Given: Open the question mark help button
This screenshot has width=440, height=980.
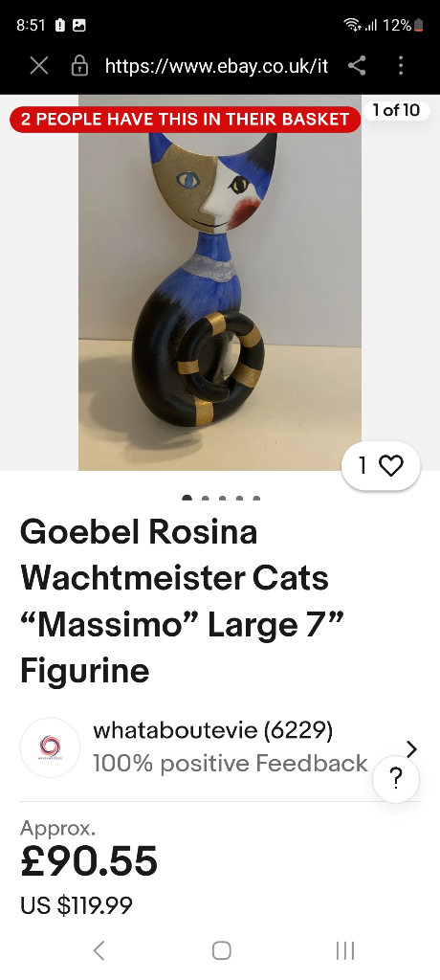Looking at the screenshot, I should pos(396,779).
